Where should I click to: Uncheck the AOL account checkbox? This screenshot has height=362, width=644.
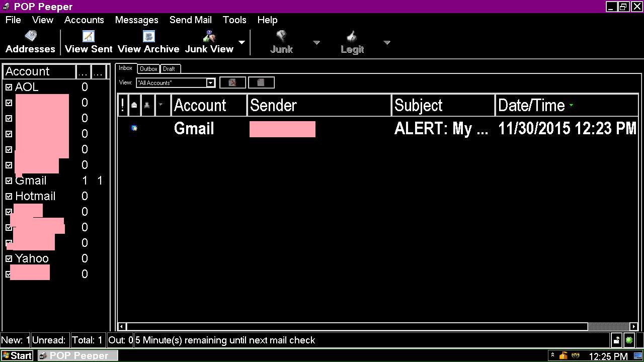click(9, 87)
